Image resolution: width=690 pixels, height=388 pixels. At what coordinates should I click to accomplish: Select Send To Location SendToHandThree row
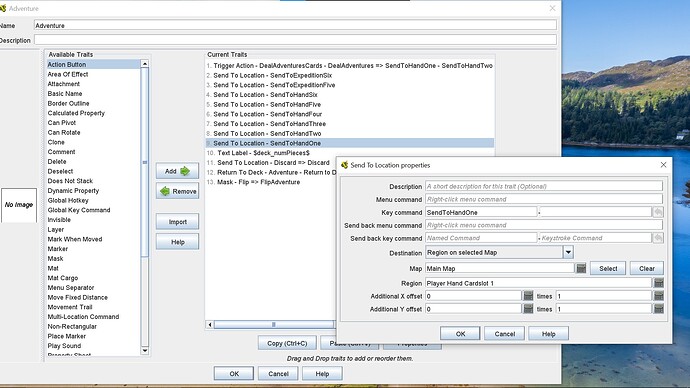coord(350,124)
